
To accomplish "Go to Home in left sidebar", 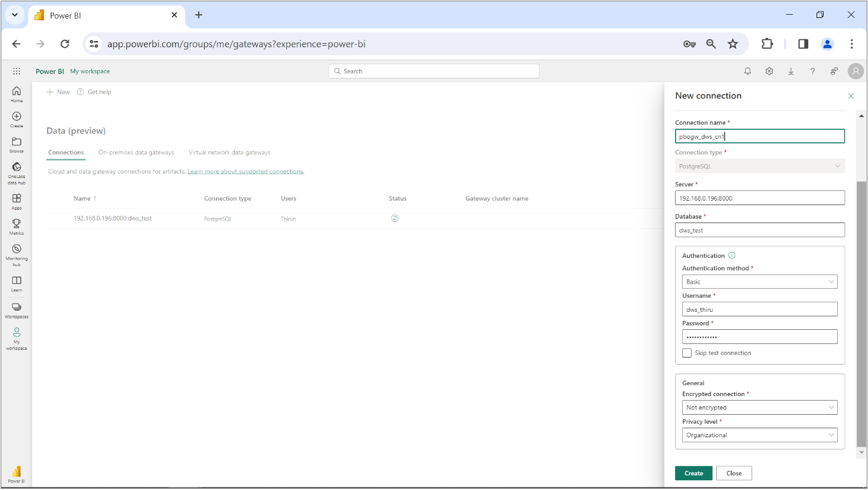I will [x=17, y=95].
